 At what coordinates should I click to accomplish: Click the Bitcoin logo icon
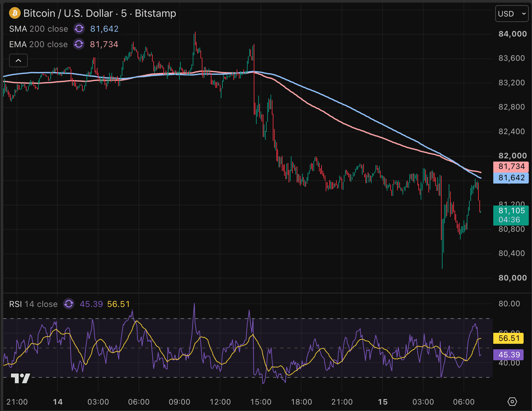pyautogui.click(x=15, y=13)
